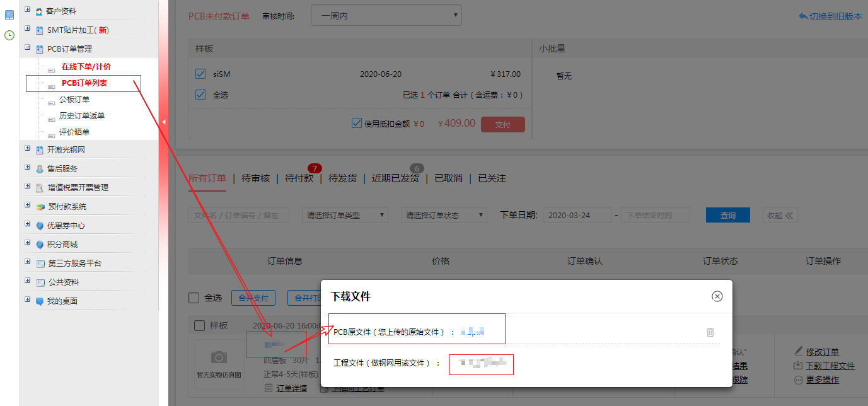Click the camera placeholder thumbnail
The width and height of the screenshot is (868, 406).
click(x=219, y=359)
